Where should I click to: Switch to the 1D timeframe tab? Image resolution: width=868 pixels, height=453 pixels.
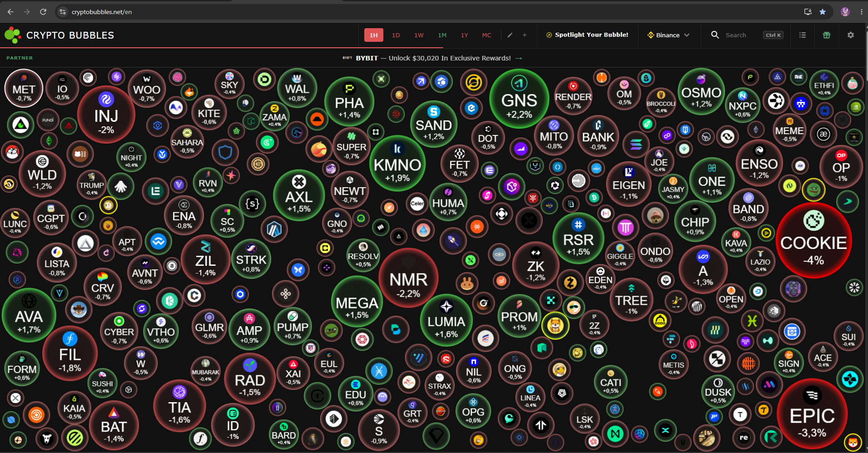click(x=396, y=35)
